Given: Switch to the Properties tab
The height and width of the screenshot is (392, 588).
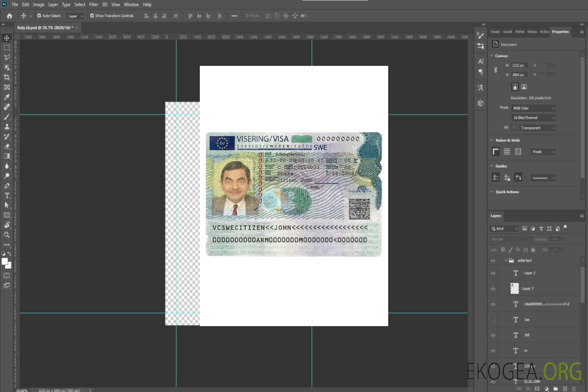Looking at the screenshot, I should click(560, 32).
